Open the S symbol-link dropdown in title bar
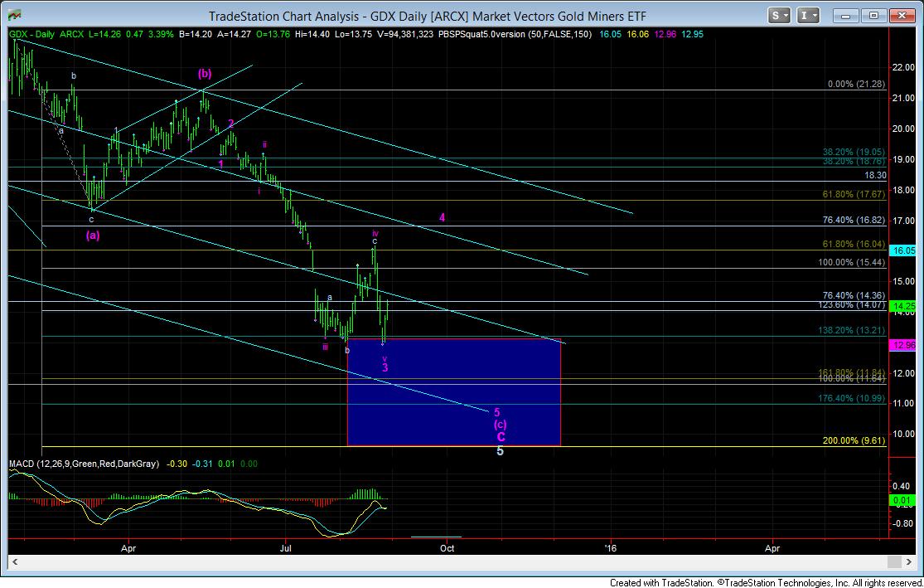 pos(779,15)
